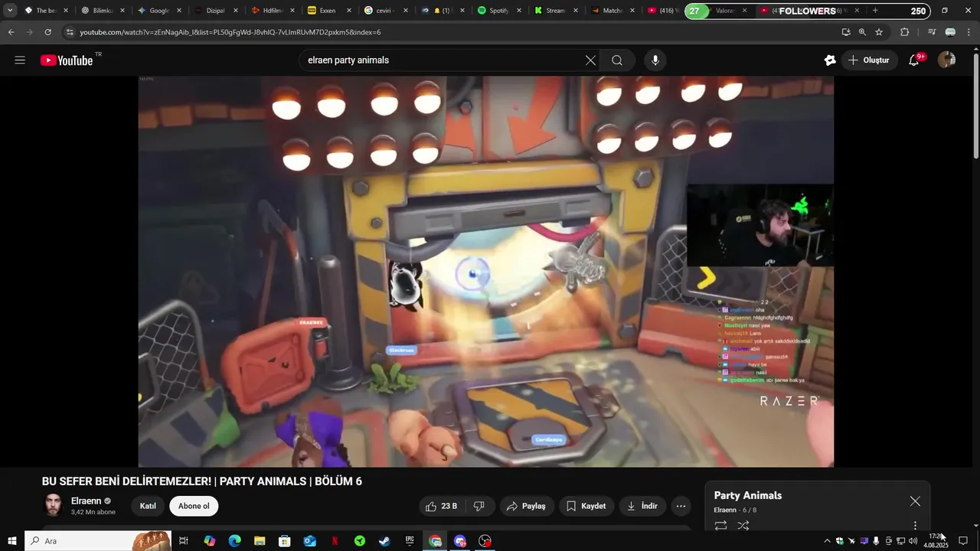The width and height of the screenshot is (980, 551).
Task: Close the Spotify tab
Action: (x=519, y=11)
